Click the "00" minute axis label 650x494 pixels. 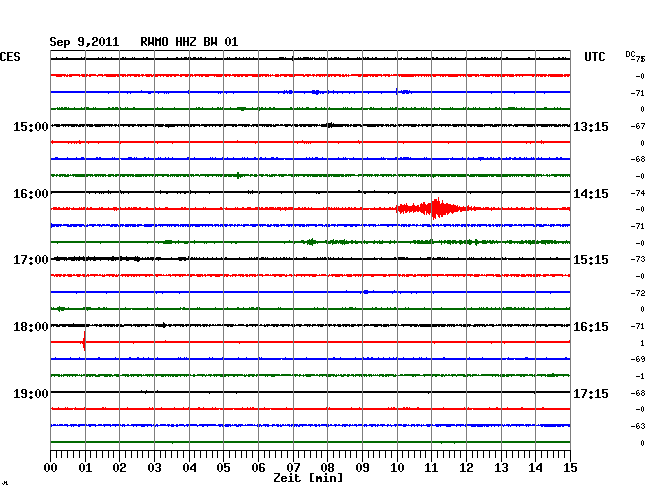click(x=51, y=467)
